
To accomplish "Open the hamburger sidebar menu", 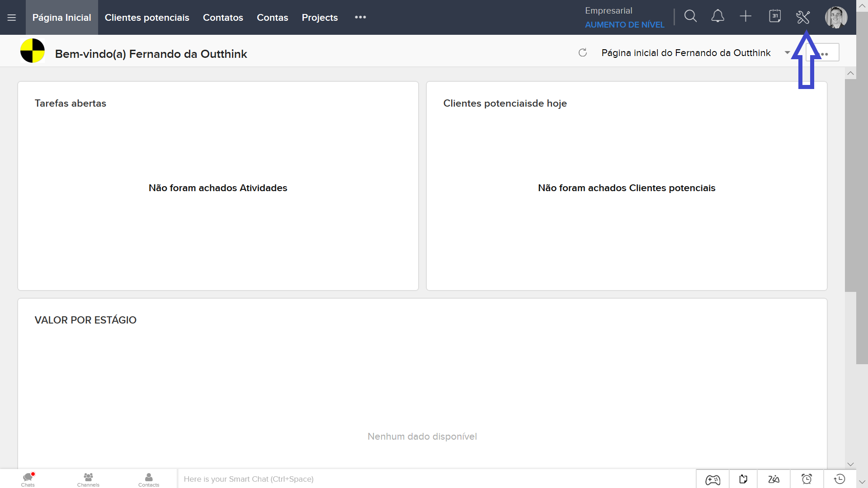I will 12,18.
